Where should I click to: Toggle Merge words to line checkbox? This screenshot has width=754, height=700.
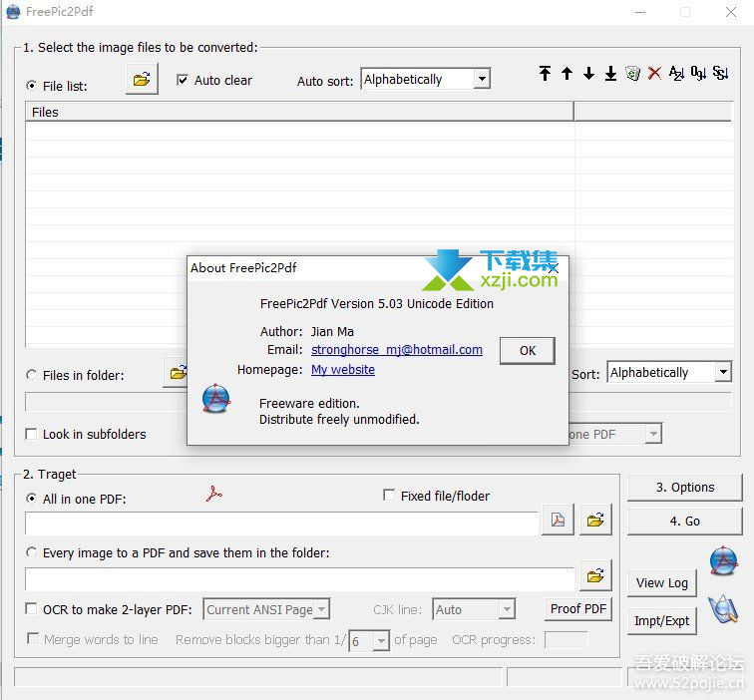(x=33, y=638)
